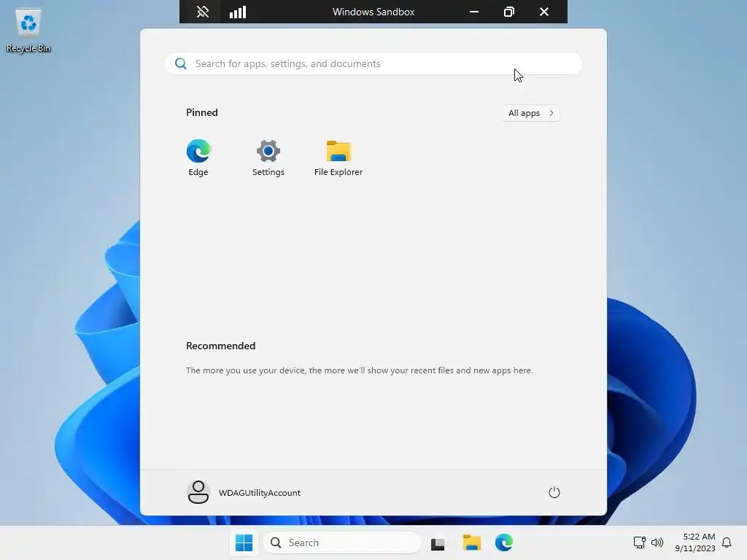Open Edge from the pinned apps
The image size is (747, 560).
(198, 158)
